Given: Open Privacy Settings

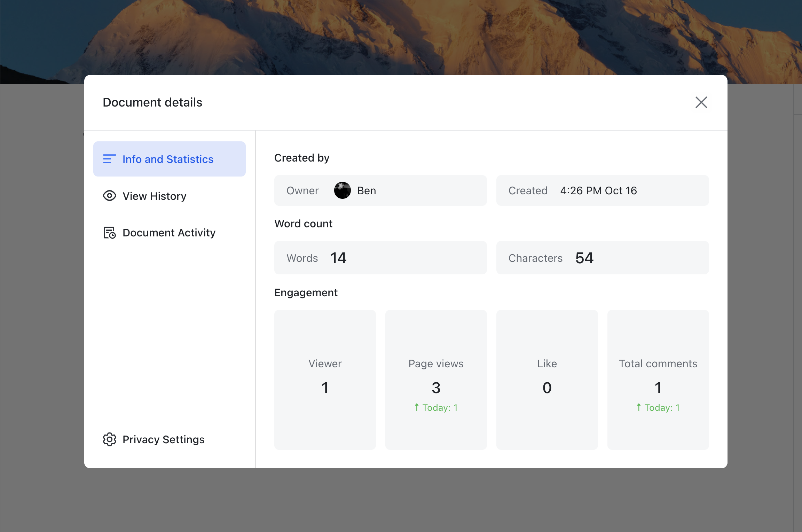Looking at the screenshot, I should point(163,439).
